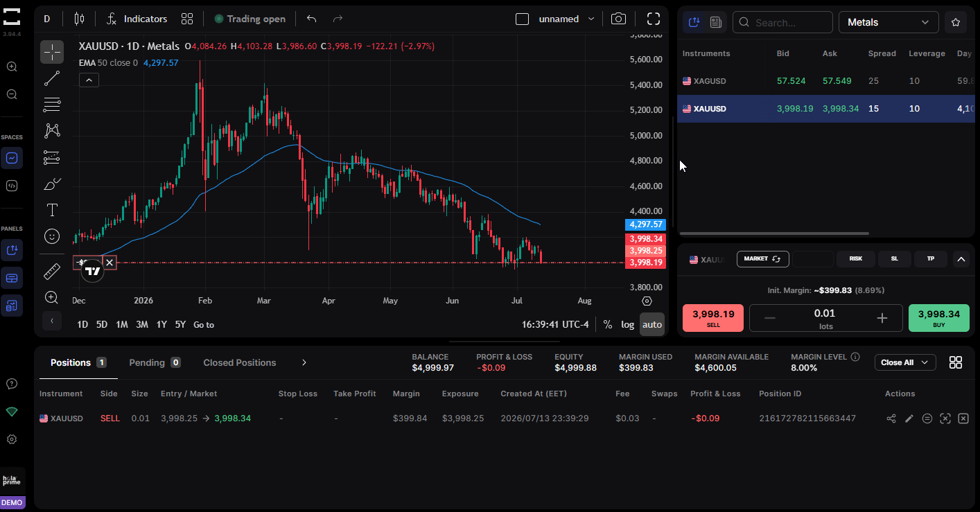Select the trend line drawing tool
Screen dimensions: 980x512
coord(52,78)
